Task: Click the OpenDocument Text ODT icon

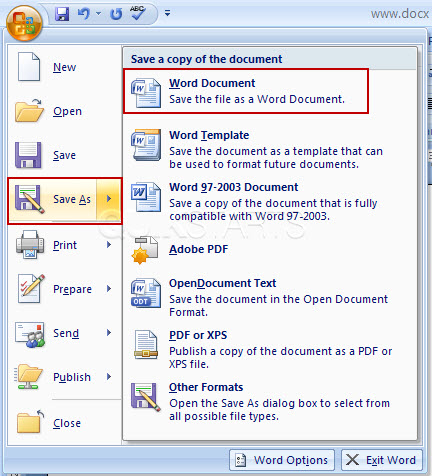Action: point(146,293)
